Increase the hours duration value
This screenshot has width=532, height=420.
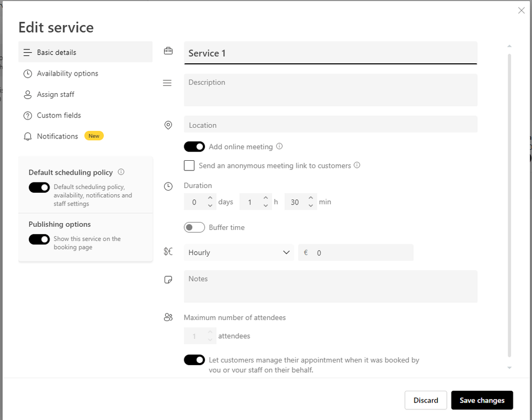[266, 198]
